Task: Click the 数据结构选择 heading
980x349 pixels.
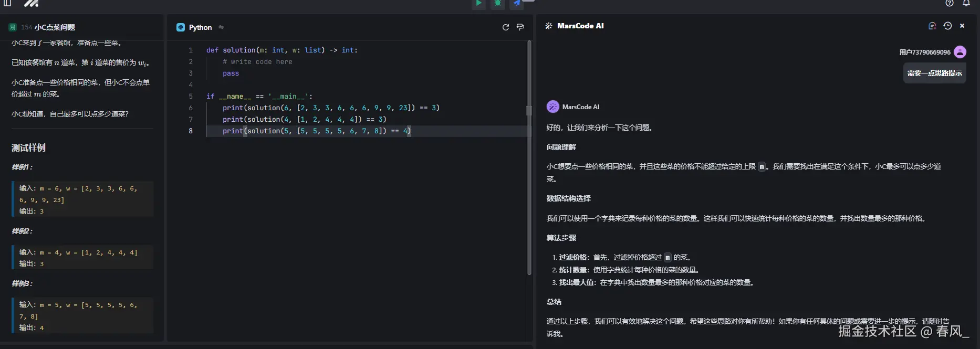Action: (x=568, y=198)
